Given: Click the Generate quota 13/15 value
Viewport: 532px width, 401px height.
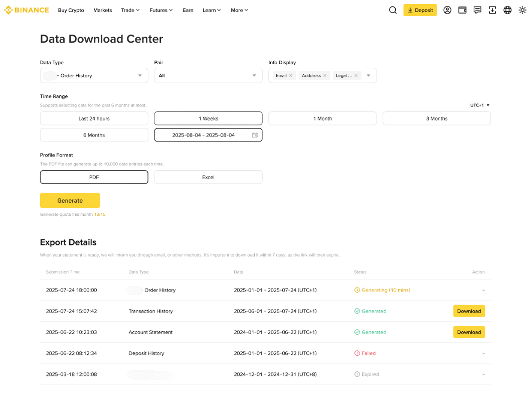Looking at the screenshot, I should [100, 214].
